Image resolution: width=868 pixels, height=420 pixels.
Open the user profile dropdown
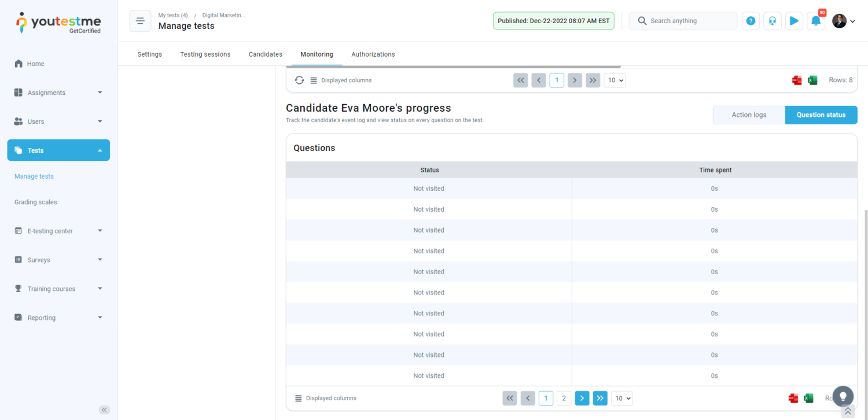coord(844,21)
